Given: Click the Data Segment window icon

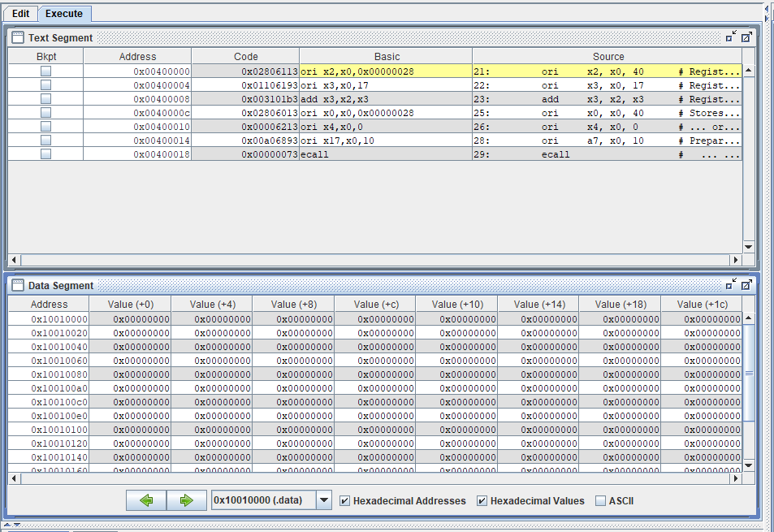Looking at the screenshot, I should [18, 285].
